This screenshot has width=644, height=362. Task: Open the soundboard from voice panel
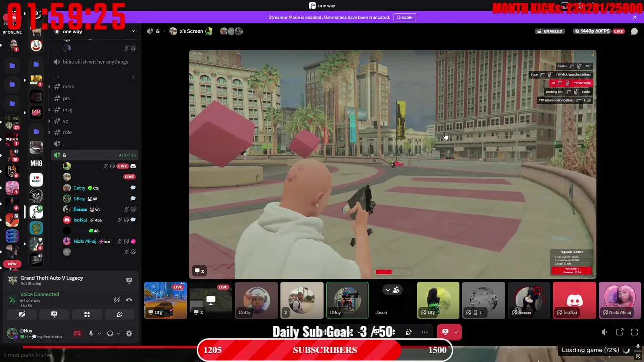[x=119, y=315]
